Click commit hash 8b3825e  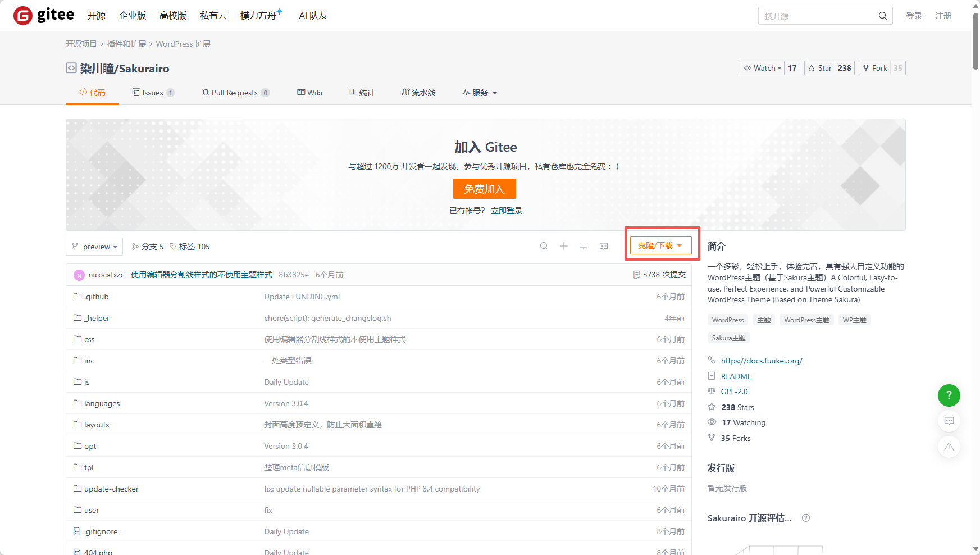click(294, 275)
